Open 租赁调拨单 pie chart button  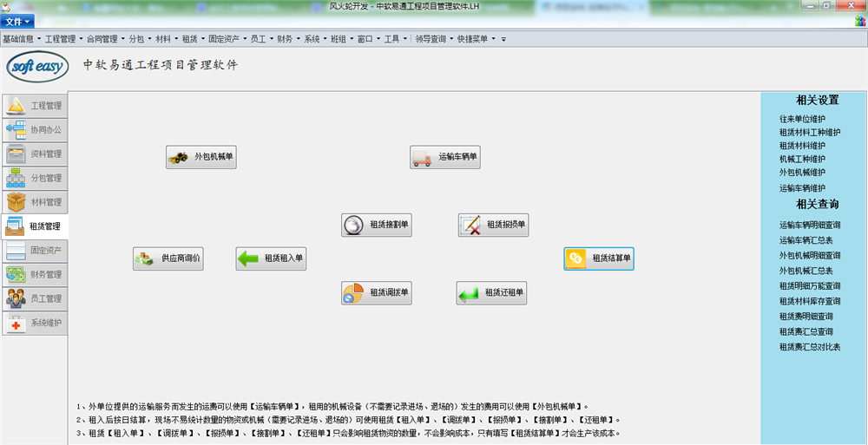[x=377, y=293]
